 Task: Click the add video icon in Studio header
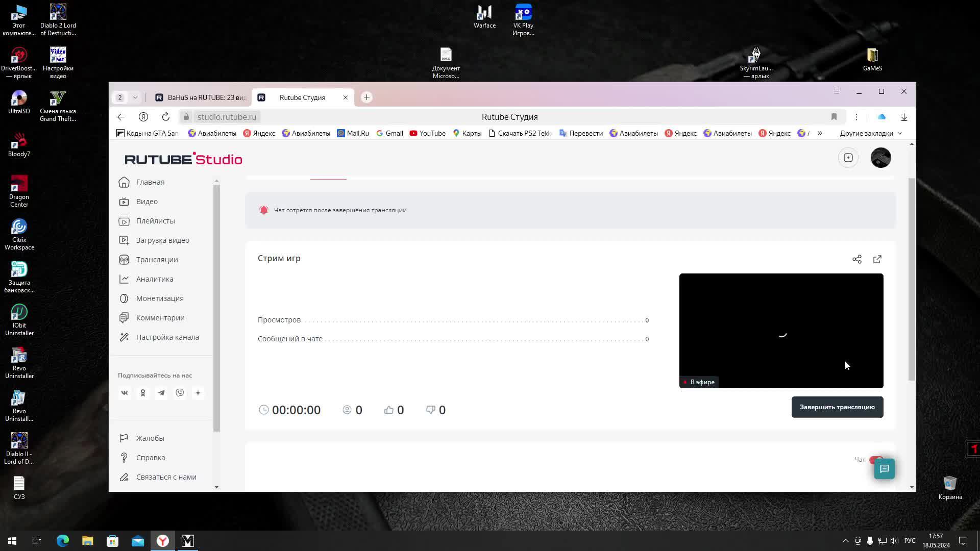(848, 158)
